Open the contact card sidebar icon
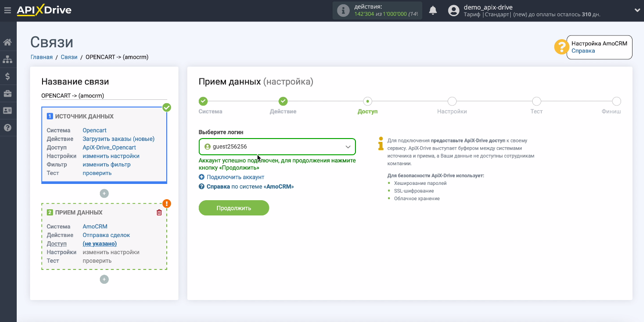The height and width of the screenshot is (322, 644). (7, 110)
